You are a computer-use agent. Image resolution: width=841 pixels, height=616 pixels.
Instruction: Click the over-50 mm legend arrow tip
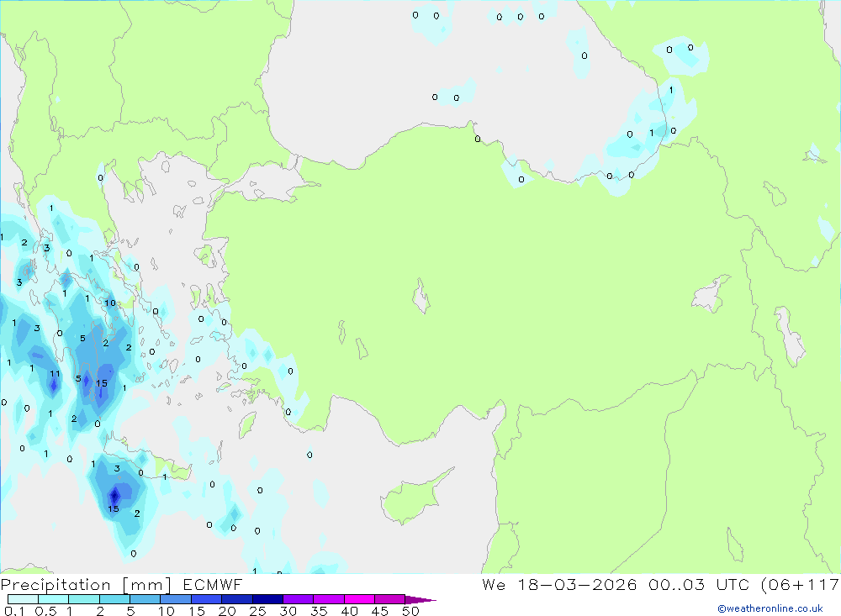click(420, 600)
